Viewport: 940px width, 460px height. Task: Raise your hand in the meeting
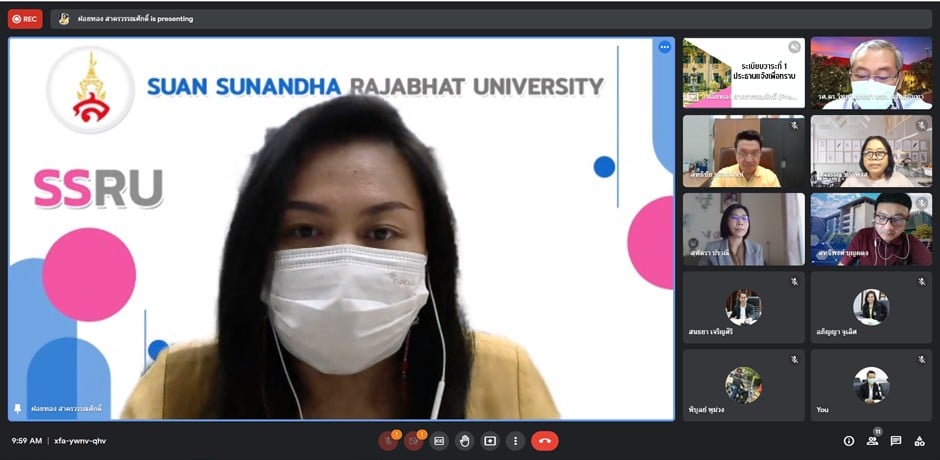[x=464, y=441]
